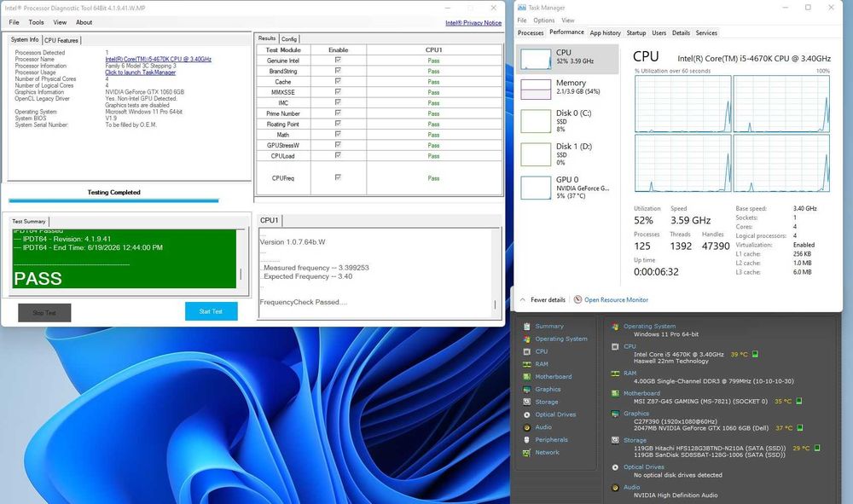Viewport: 853px width, 504px height.
Task: Select the CPU1 output tab
Action: pyautogui.click(x=270, y=220)
